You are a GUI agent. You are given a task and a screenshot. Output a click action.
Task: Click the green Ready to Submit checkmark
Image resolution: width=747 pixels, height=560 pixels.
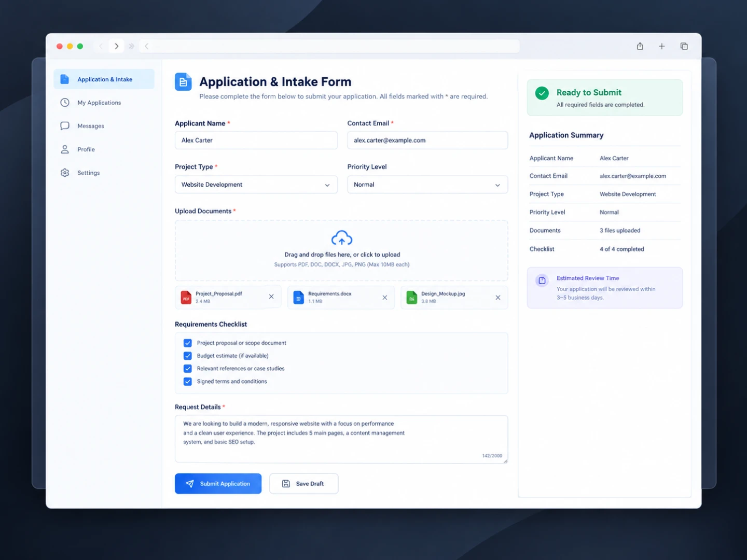(x=542, y=93)
